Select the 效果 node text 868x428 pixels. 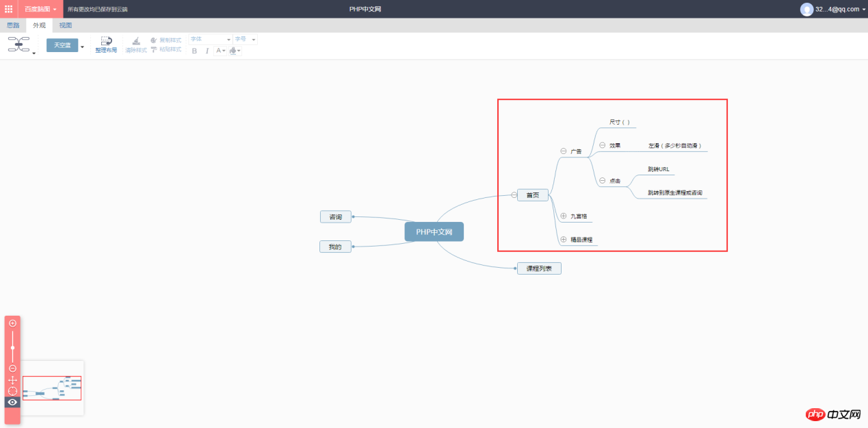tap(615, 145)
